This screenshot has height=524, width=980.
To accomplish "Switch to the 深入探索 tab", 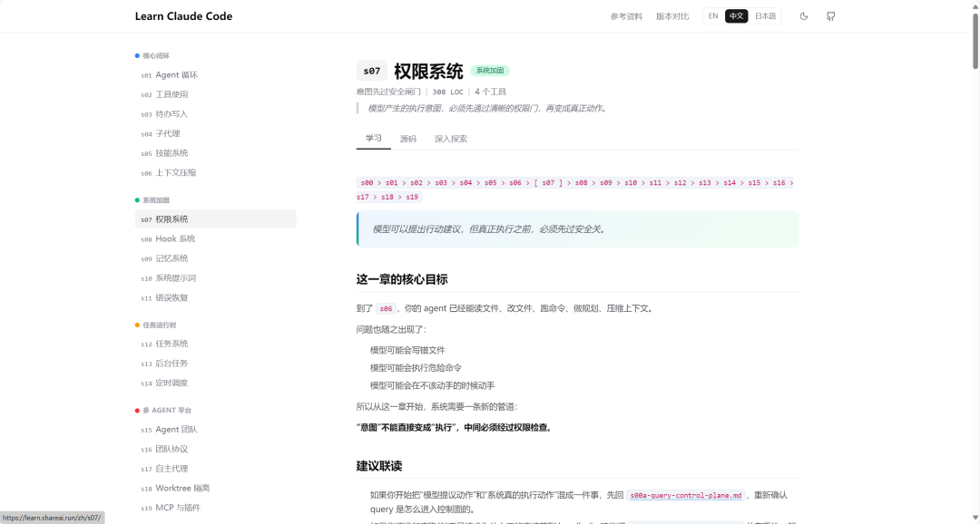I will point(451,138).
